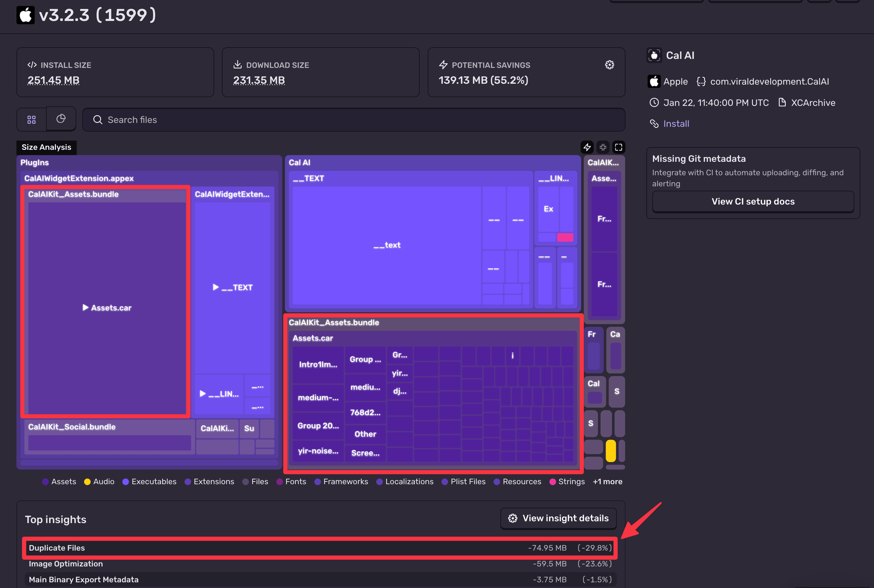
Task: Expand Assets.car inside CalAIKit_Assets.bundle
Action: tap(85, 308)
